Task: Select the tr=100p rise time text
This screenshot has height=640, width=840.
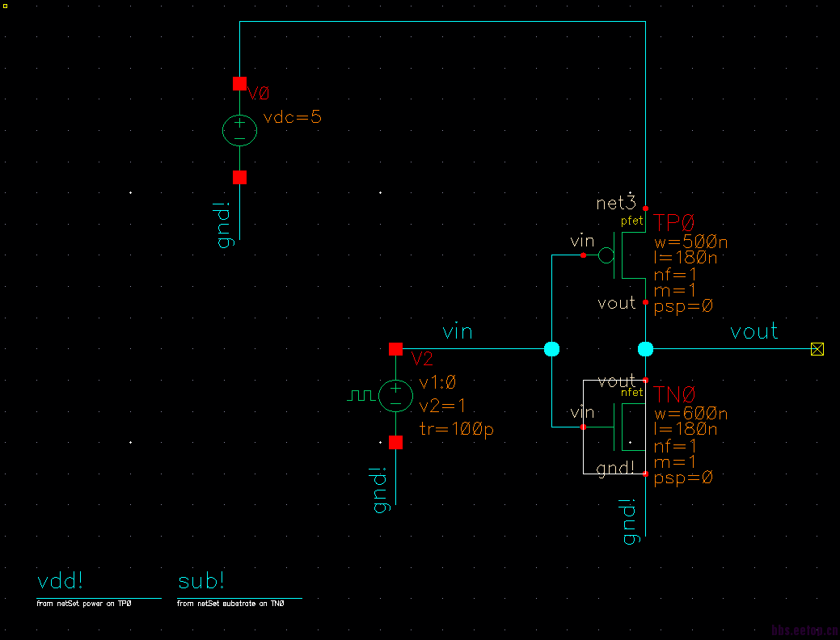Action: (457, 429)
